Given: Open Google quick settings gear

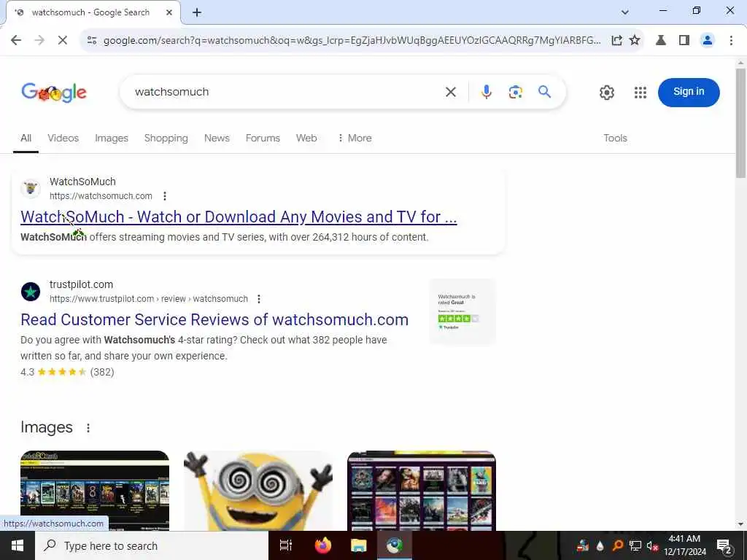Looking at the screenshot, I should pos(606,93).
